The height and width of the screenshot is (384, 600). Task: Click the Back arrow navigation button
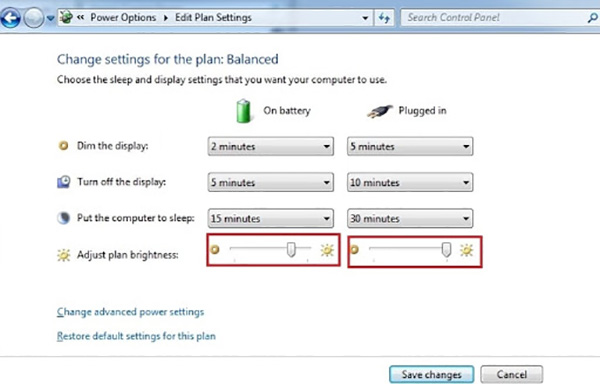point(10,18)
